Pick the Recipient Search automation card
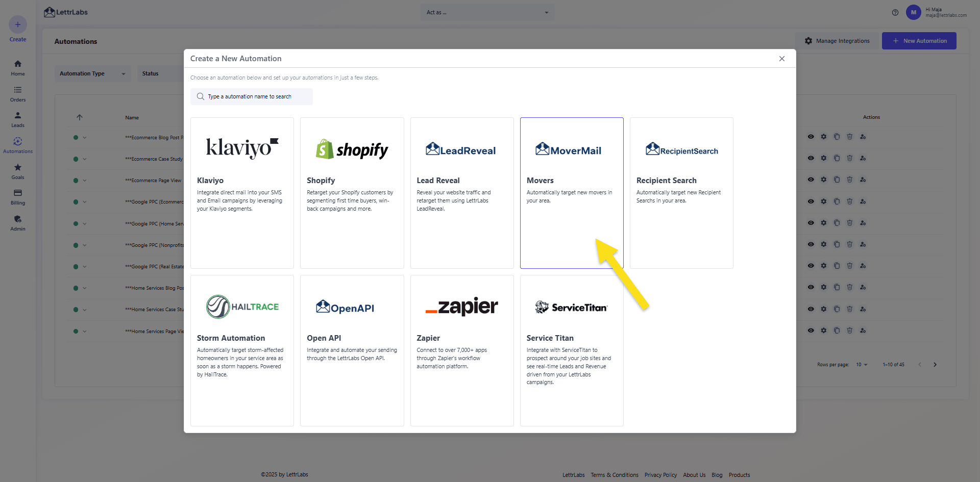 click(681, 193)
